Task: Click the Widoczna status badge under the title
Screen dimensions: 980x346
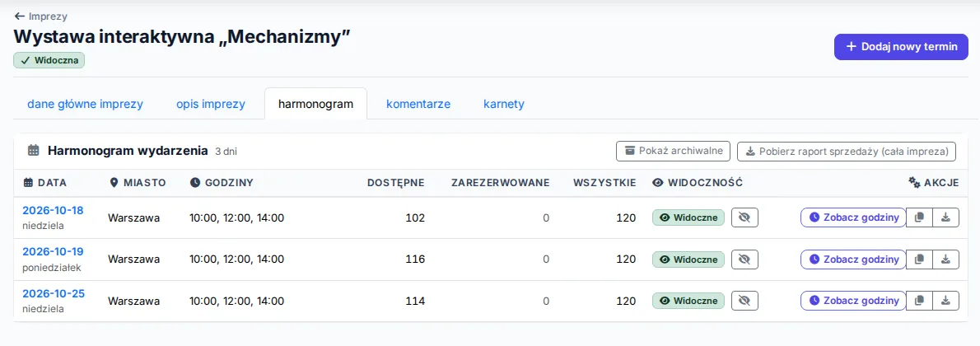Action: 49,61
